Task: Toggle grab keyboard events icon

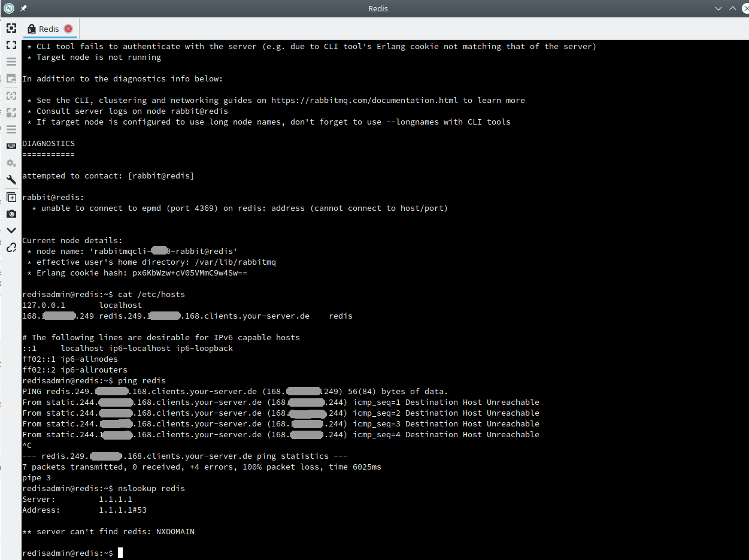Action: tap(11, 146)
